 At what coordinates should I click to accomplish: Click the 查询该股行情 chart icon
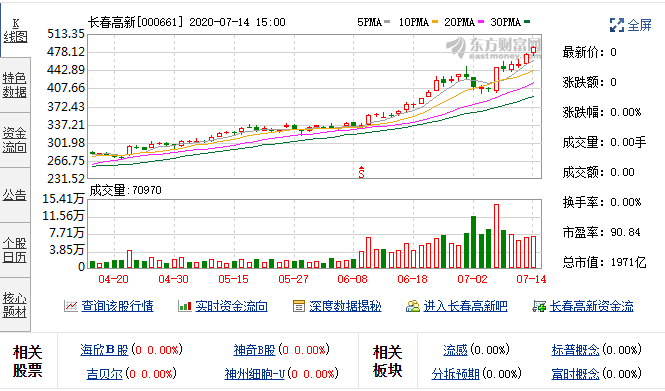[x=70, y=306]
